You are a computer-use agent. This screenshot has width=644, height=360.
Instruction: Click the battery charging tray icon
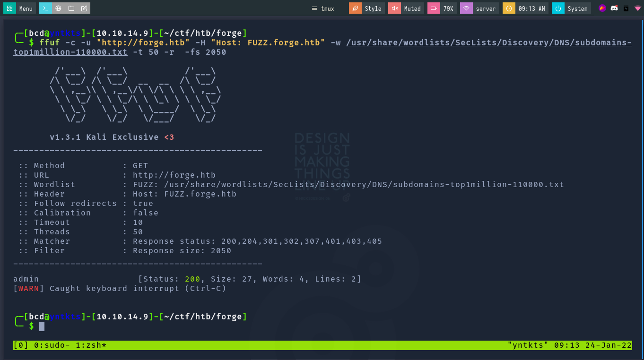coord(626,8)
